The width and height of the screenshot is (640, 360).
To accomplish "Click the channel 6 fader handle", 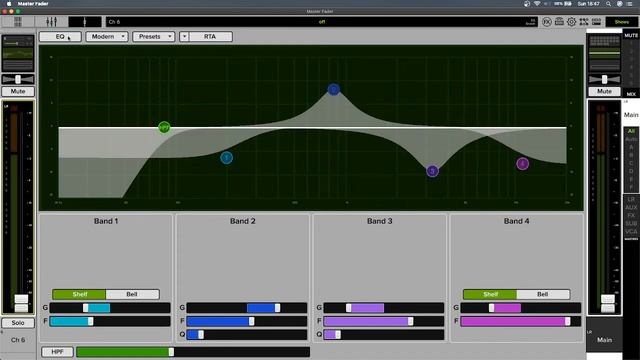I will click(21, 303).
